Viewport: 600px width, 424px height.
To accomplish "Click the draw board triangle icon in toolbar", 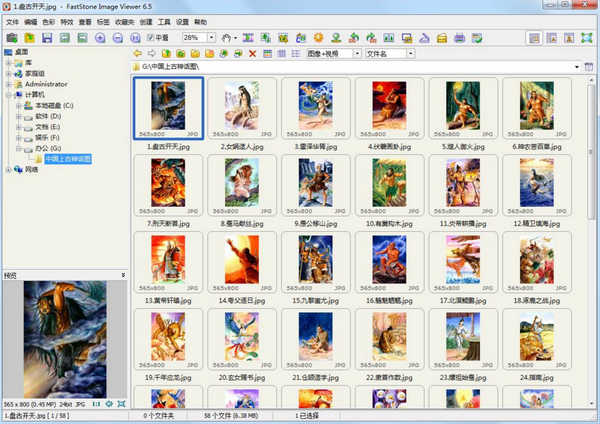I will 424,38.
